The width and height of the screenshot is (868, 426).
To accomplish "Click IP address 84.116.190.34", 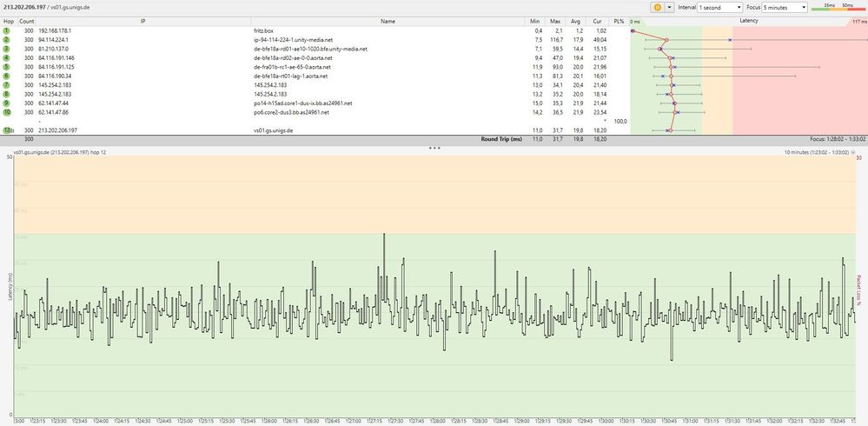I will (x=55, y=76).
